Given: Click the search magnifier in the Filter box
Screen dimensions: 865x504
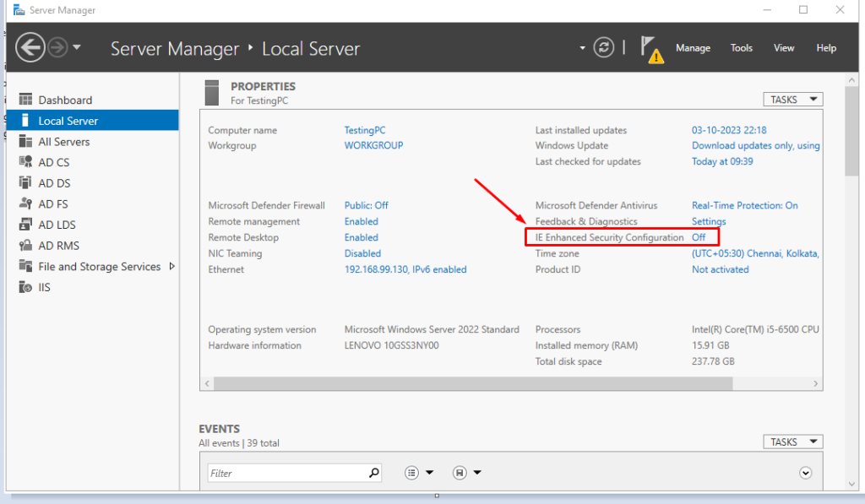Looking at the screenshot, I should pos(374,474).
